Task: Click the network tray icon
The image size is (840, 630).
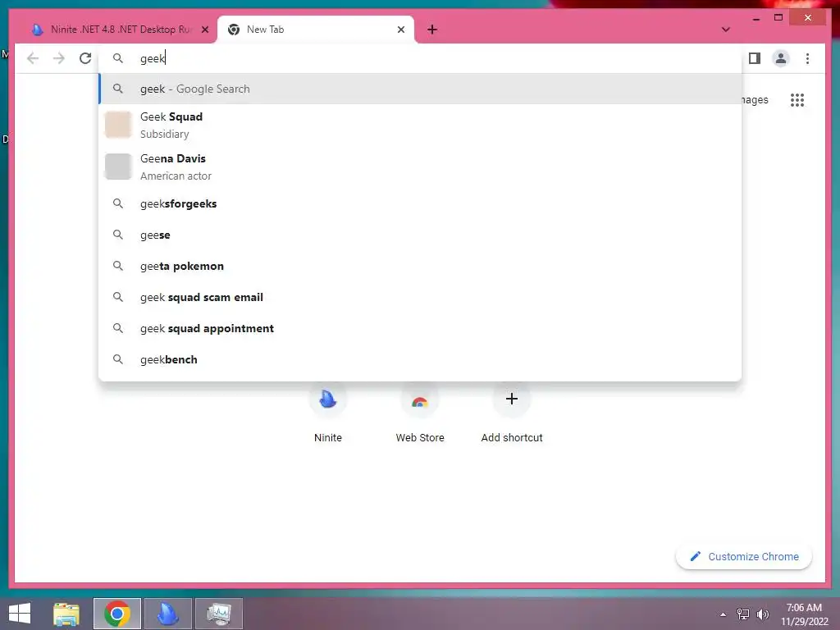Action: tap(743, 614)
